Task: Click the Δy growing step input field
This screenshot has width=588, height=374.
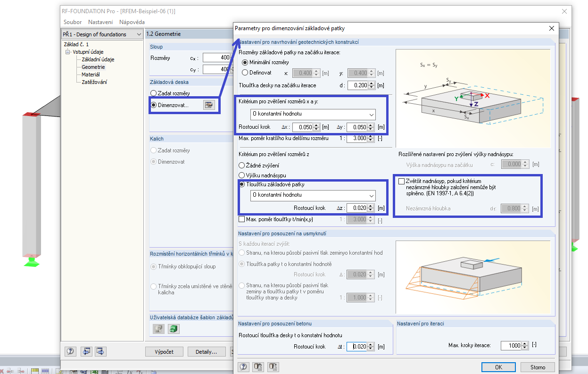Action: 357,127
